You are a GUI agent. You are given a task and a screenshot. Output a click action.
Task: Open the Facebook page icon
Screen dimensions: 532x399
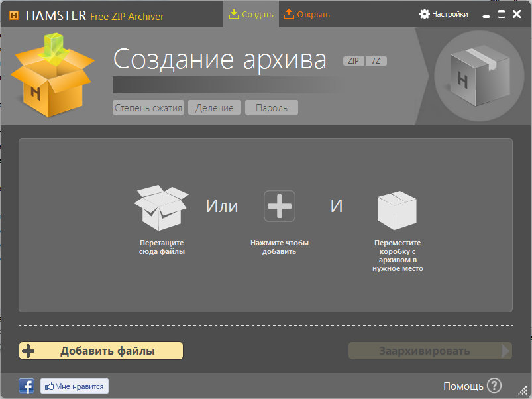coord(27,386)
